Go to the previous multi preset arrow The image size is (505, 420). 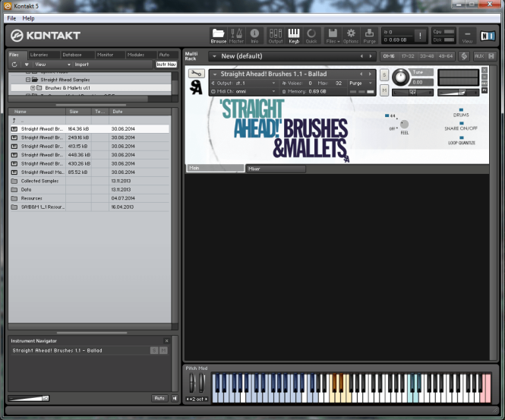coord(361,56)
